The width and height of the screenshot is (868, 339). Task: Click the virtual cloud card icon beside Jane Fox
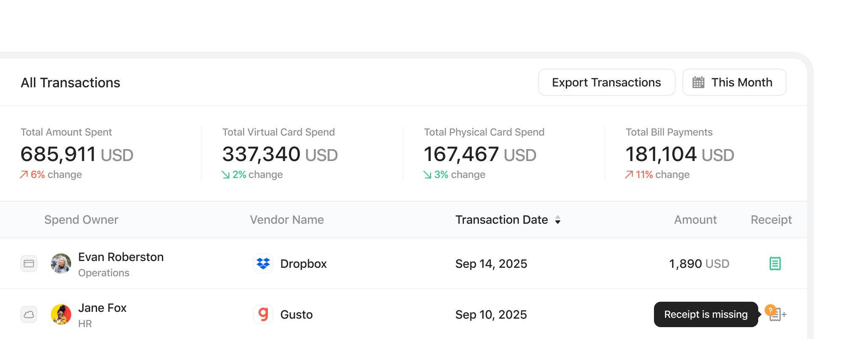click(x=29, y=314)
